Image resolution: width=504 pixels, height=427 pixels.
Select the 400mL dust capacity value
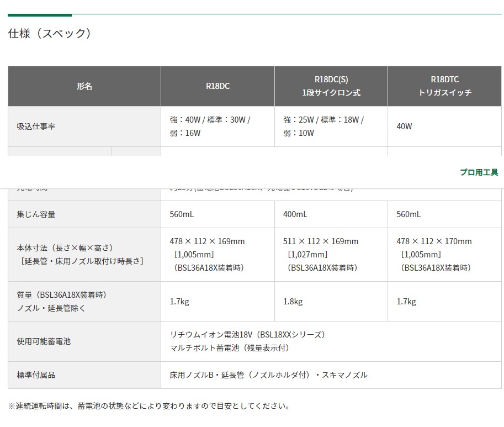[295, 214]
